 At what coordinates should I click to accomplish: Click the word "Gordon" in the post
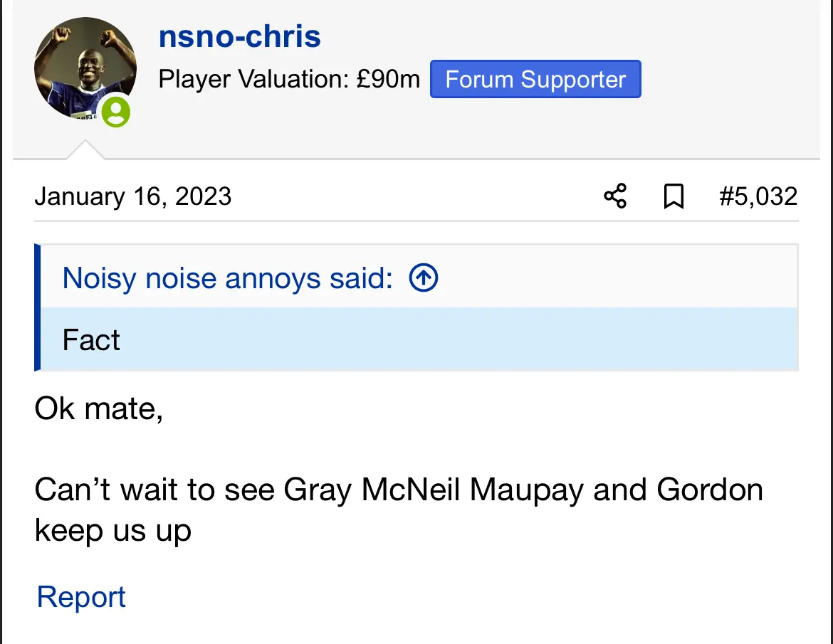click(x=710, y=490)
